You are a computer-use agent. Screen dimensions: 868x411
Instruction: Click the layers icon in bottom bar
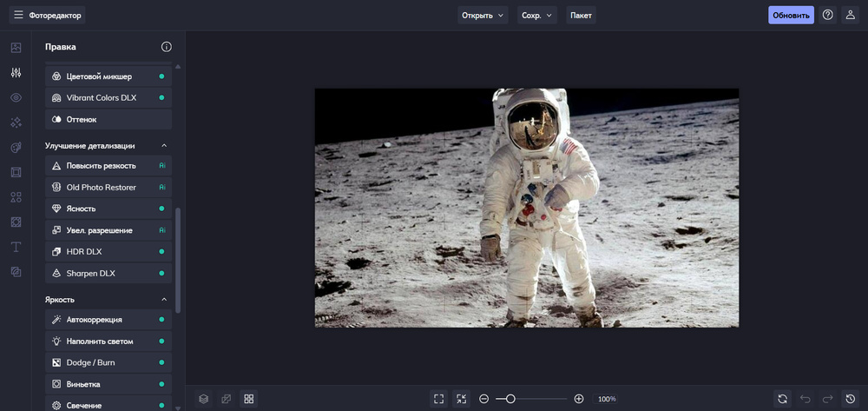tap(203, 399)
